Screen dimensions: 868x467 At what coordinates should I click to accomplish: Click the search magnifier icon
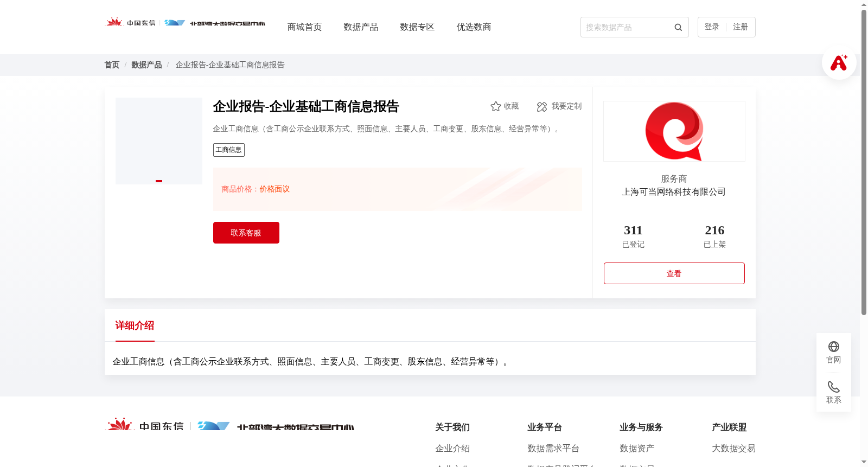[x=678, y=27]
